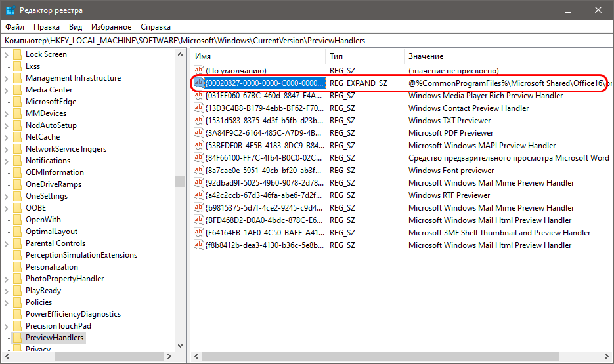This screenshot has width=614, height=364.
Task: Click the icon beside {f8b8412b-dea3 value
Action: [x=199, y=245]
